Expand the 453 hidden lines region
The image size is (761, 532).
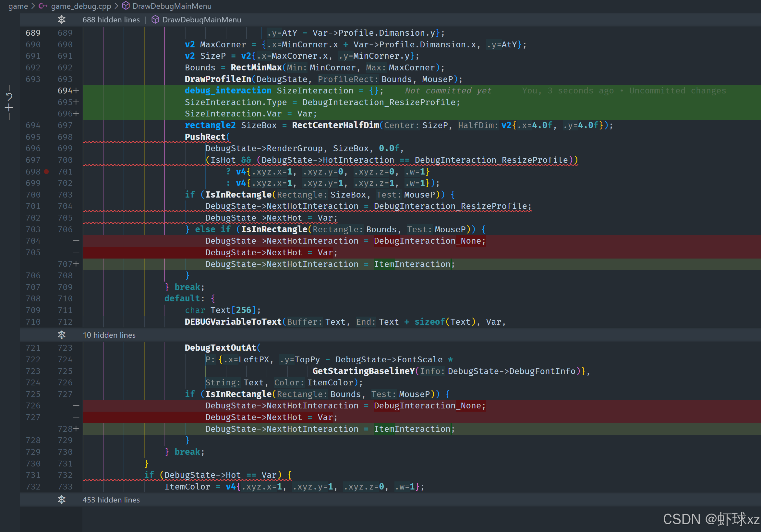tap(111, 500)
